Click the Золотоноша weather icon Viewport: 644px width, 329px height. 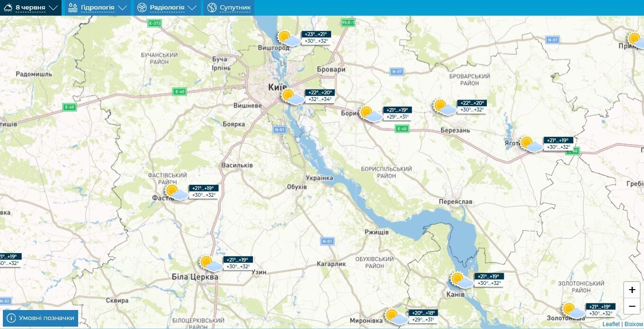574,311
